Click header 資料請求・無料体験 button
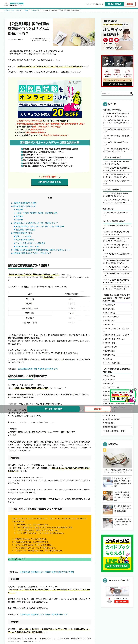 coord(114,4)
